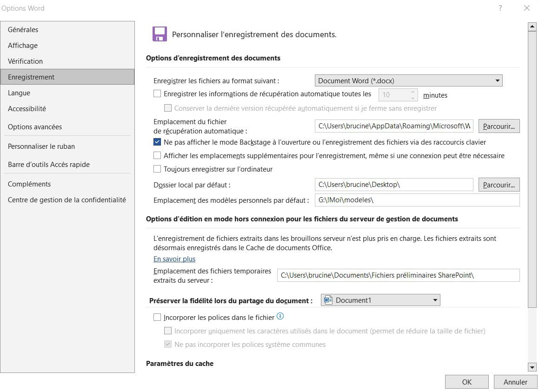The image size is (539, 392).
Task: Check Toujours enregistrer sur l'ordinateur
Action: click(157, 169)
